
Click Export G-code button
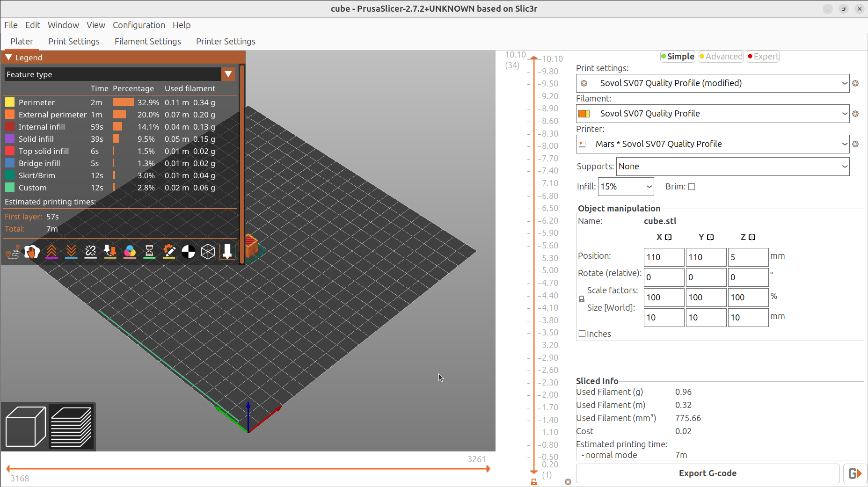point(708,473)
